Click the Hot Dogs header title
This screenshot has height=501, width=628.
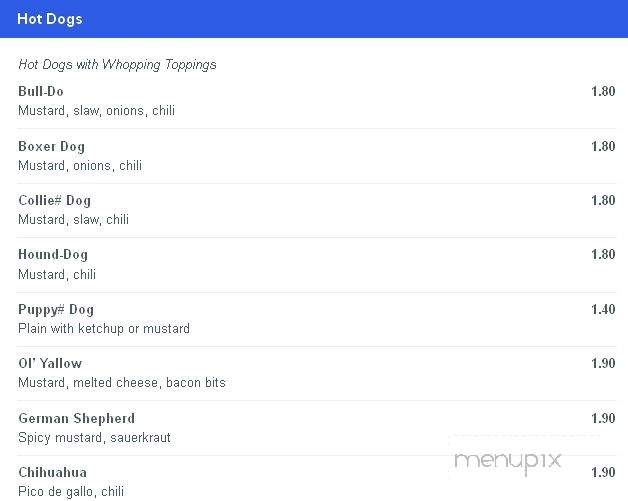pos(50,19)
